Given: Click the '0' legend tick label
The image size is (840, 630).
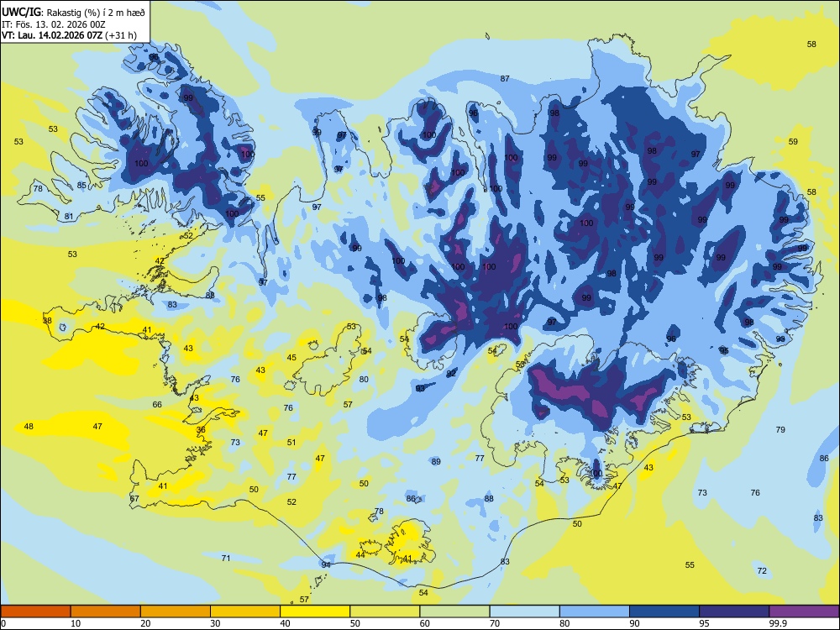Looking at the screenshot, I should point(3,623).
